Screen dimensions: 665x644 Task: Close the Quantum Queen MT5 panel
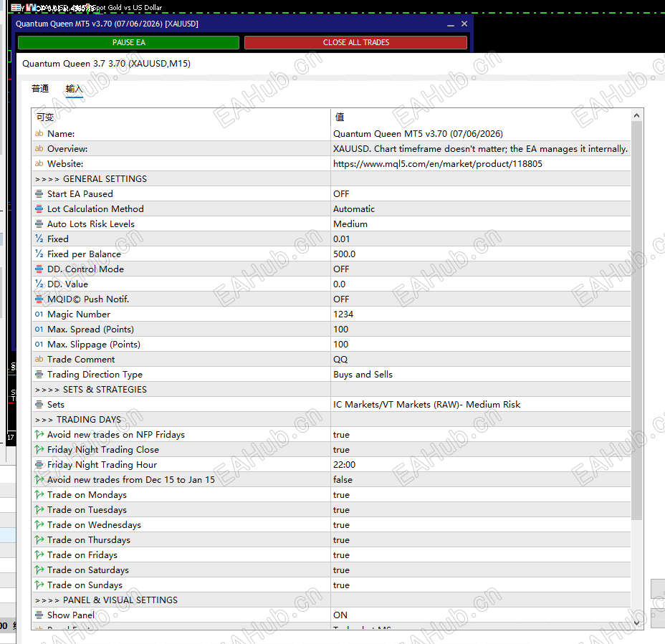click(x=464, y=24)
